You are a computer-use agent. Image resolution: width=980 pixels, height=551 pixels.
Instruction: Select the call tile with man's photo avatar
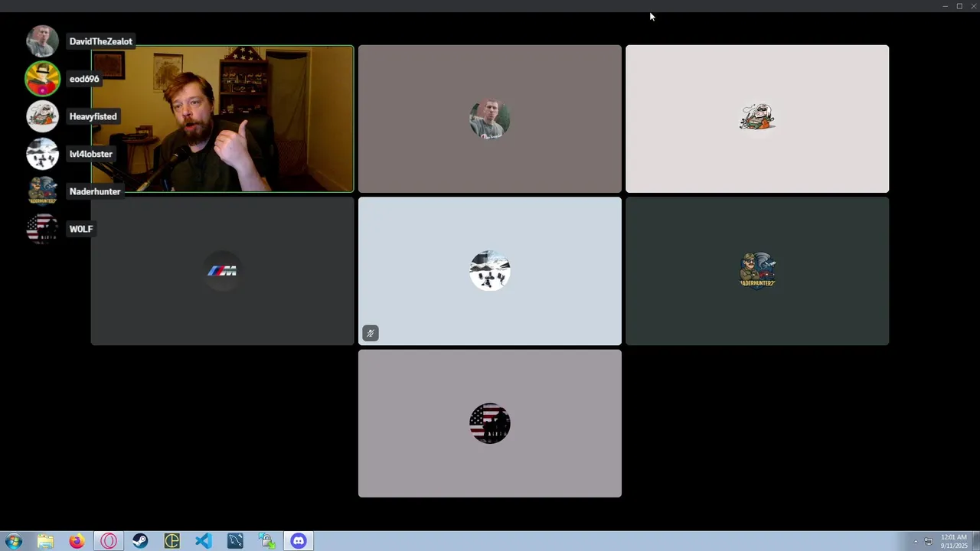pyautogui.click(x=490, y=119)
